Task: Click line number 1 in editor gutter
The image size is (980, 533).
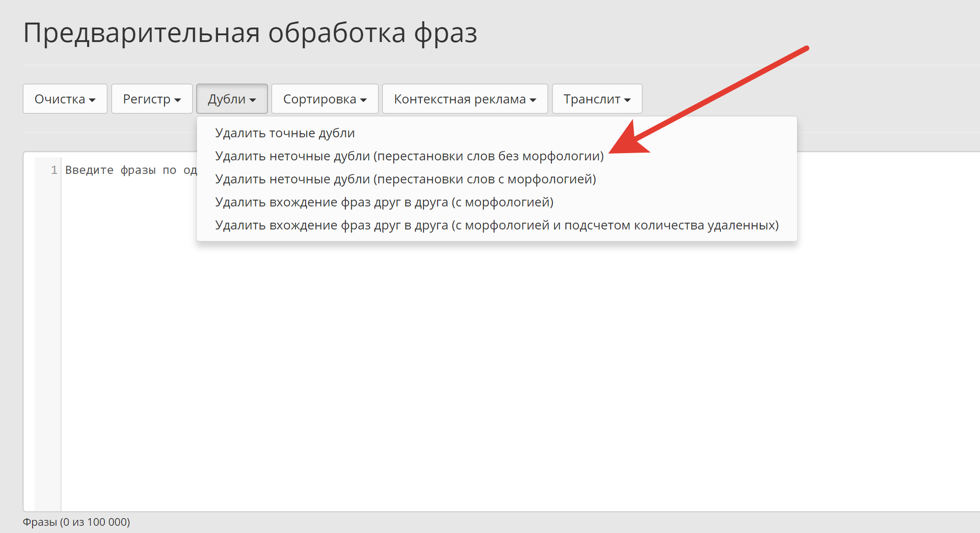Action: [x=54, y=170]
